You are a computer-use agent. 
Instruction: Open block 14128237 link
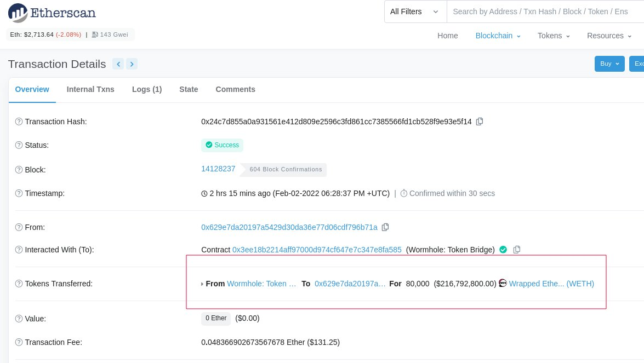[218, 169]
